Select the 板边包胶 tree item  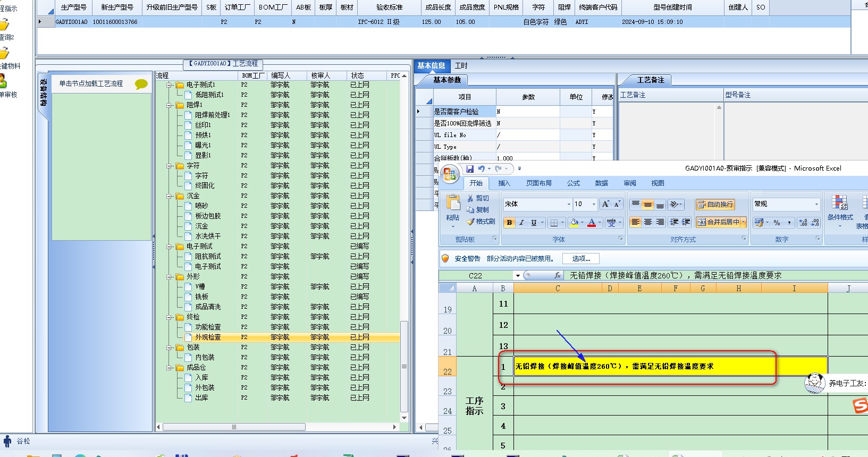point(208,216)
